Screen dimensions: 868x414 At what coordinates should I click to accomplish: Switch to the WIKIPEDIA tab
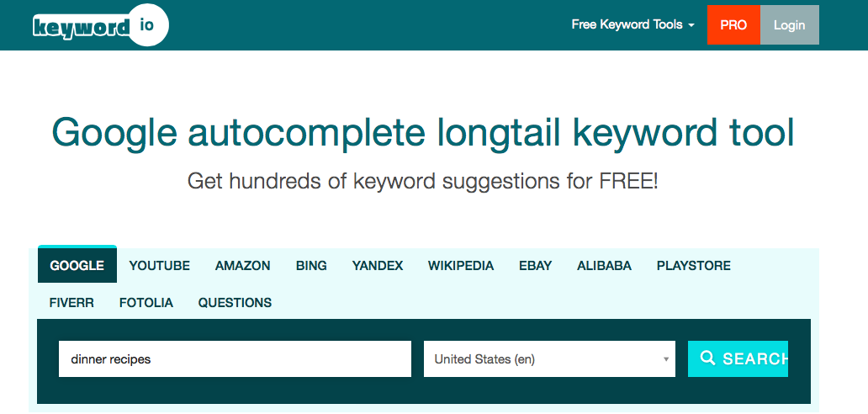461,266
